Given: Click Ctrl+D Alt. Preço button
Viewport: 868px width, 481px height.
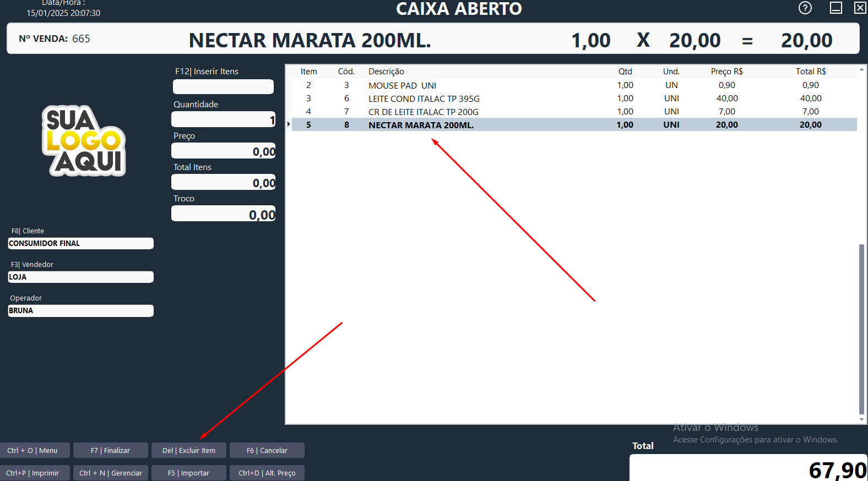Looking at the screenshot, I should pos(267,473).
